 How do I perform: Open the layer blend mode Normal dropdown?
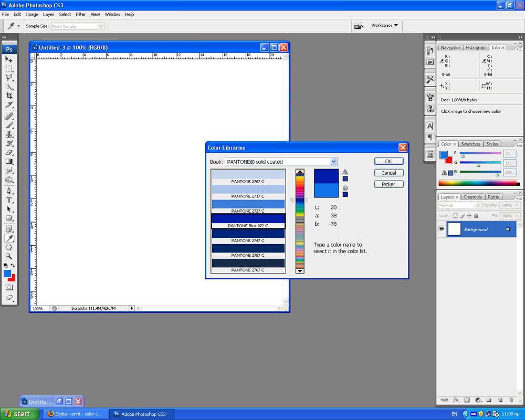pos(456,205)
